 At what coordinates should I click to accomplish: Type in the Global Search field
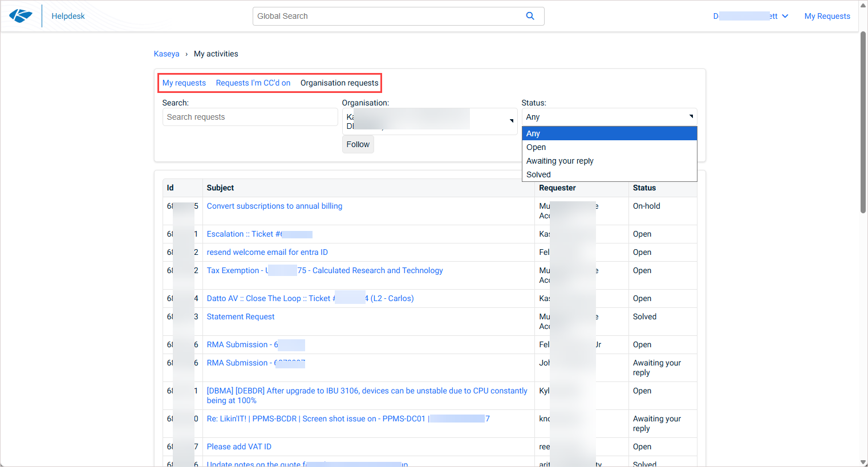pos(388,16)
